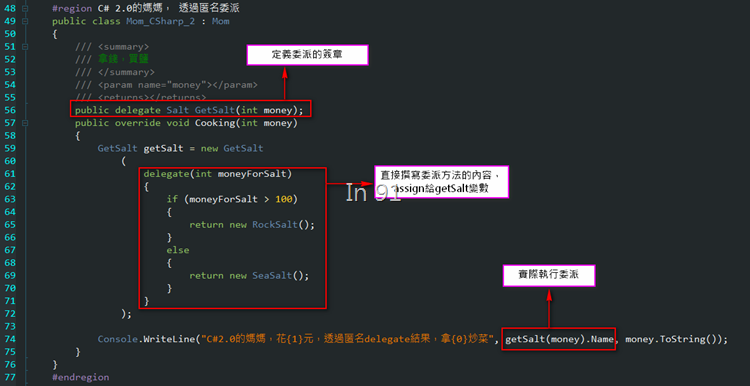The height and width of the screenshot is (386, 750).
Task: Place cursor on RockSalt in line 65
Action: coord(275,225)
